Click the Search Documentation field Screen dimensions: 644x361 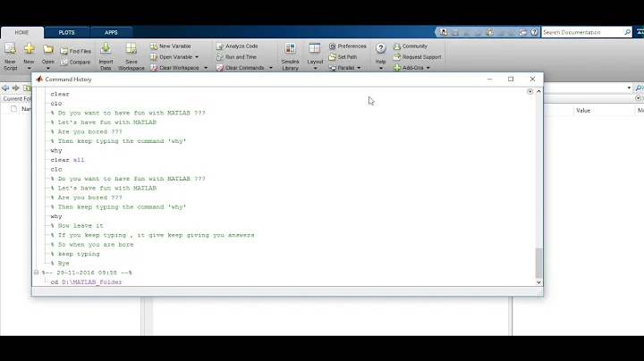(x=585, y=32)
